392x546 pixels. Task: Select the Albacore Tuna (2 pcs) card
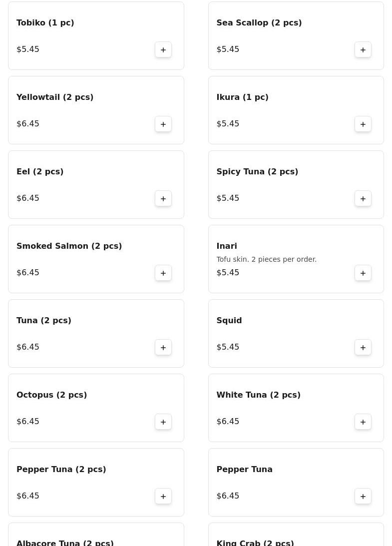point(65,541)
